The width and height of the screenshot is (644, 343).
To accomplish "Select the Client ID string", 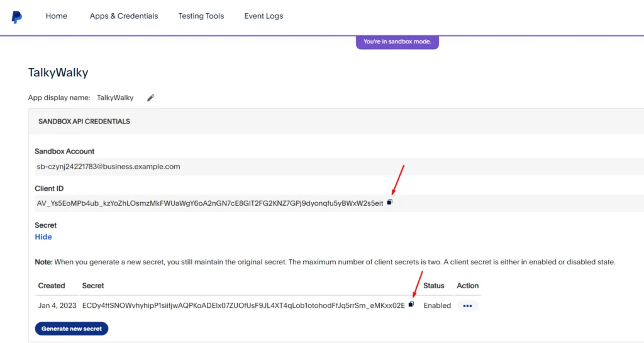I will (x=210, y=203).
